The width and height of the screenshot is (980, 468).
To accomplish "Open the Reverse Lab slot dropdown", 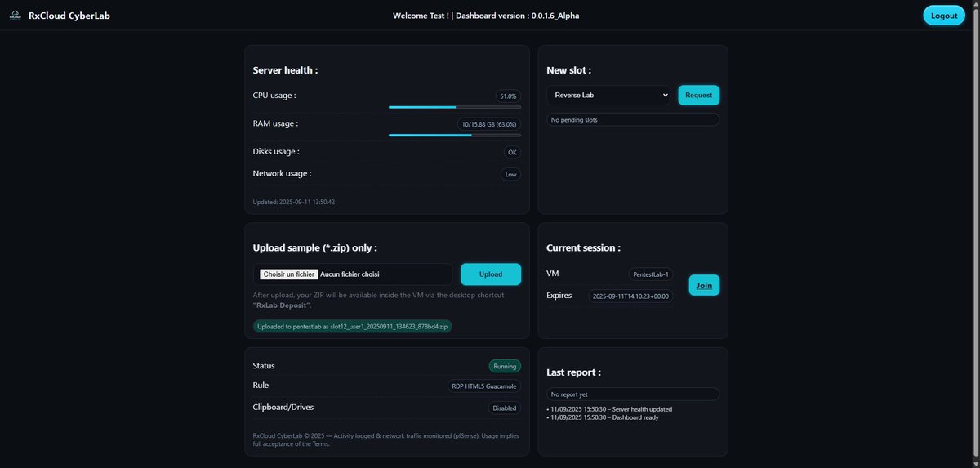I will (608, 95).
